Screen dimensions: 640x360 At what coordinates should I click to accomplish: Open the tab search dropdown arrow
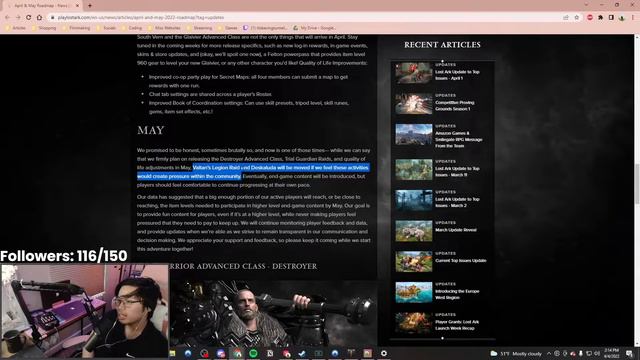pos(586,5)
